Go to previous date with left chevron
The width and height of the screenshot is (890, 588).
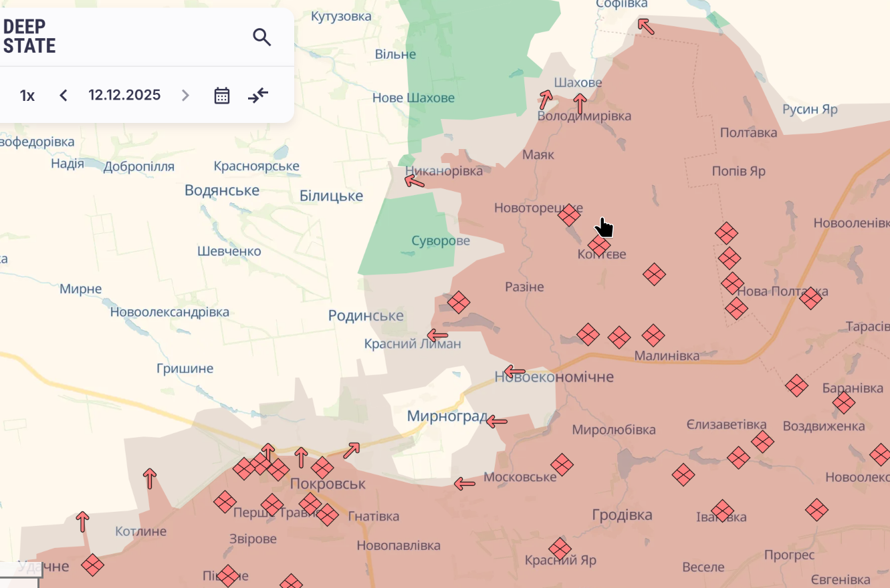pyautogui.click(x=64, y=96)
